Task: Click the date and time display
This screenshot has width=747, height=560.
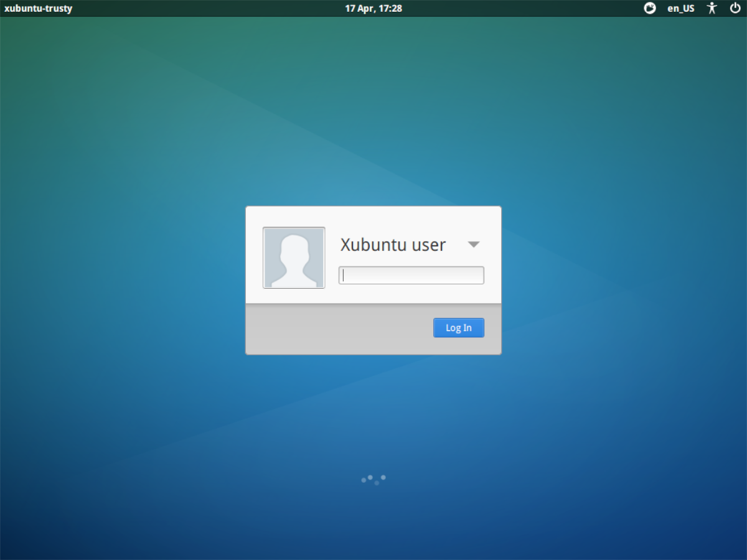Action: pos(374,9)
